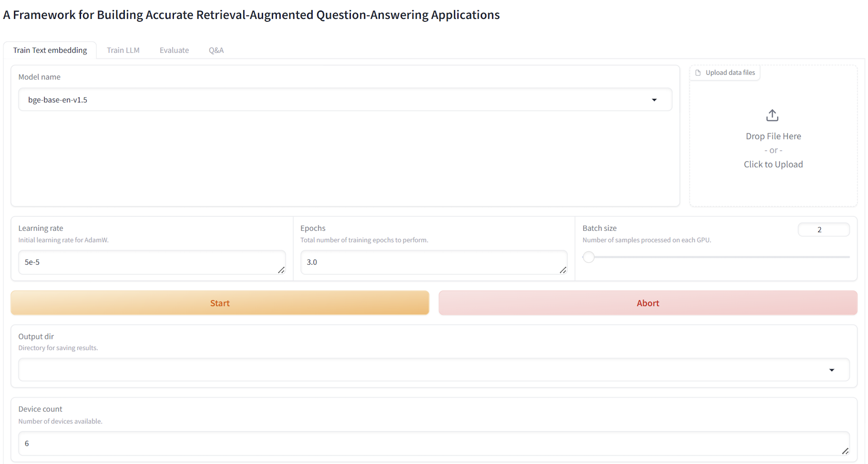Go to the Q&A tab
The height and width of the screenshot is (464, 868).
point(216,50)
